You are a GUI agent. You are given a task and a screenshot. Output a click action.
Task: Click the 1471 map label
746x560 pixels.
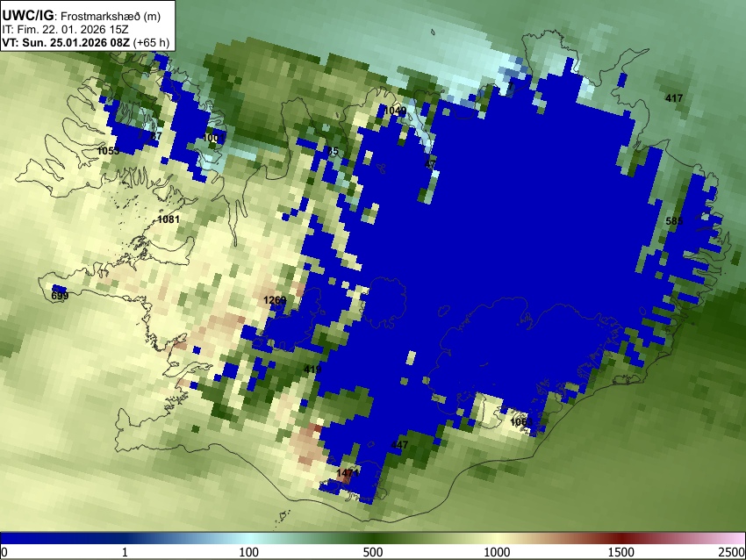(348, 473)
